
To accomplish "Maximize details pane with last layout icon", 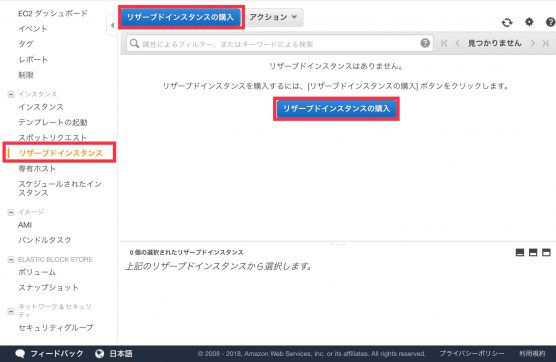I will tap(546, 252).
